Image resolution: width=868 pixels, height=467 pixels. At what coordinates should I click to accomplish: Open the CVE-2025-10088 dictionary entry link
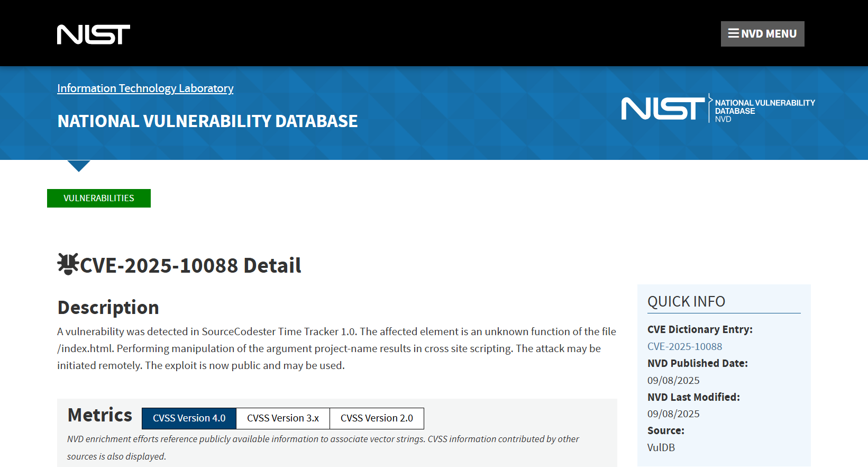pos(684,346)
